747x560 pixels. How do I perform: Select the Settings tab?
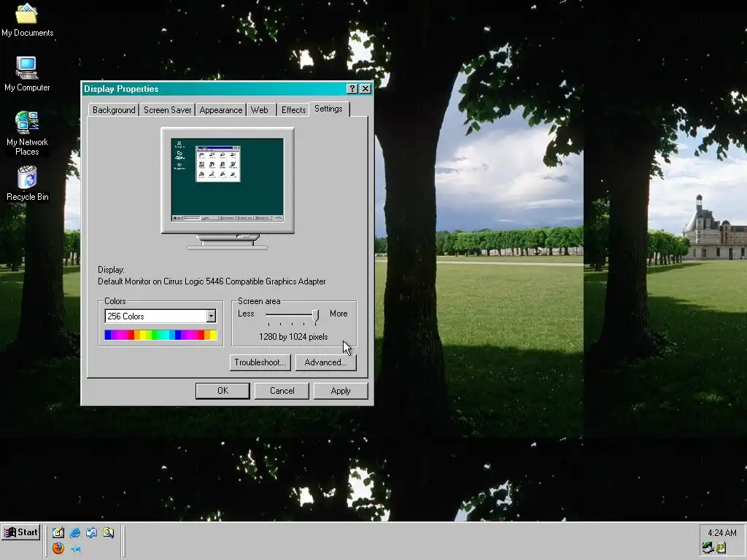click(x=329, y=109)
